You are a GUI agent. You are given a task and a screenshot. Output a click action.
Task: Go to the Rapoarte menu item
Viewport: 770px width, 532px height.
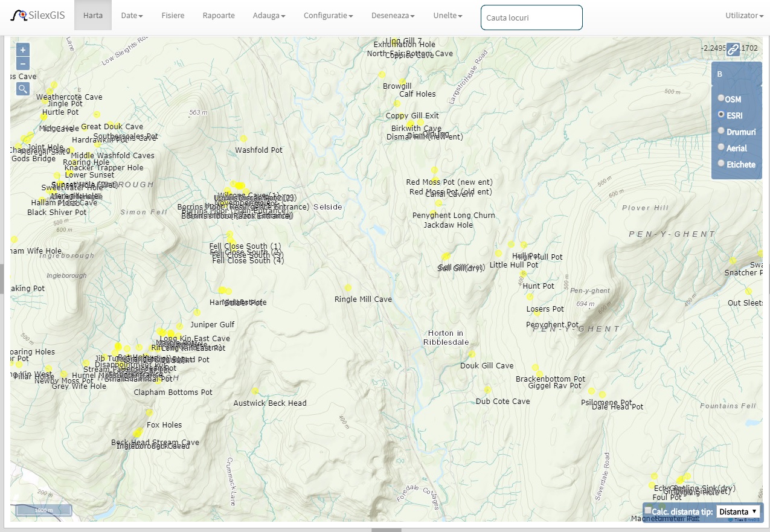(219, 15)
